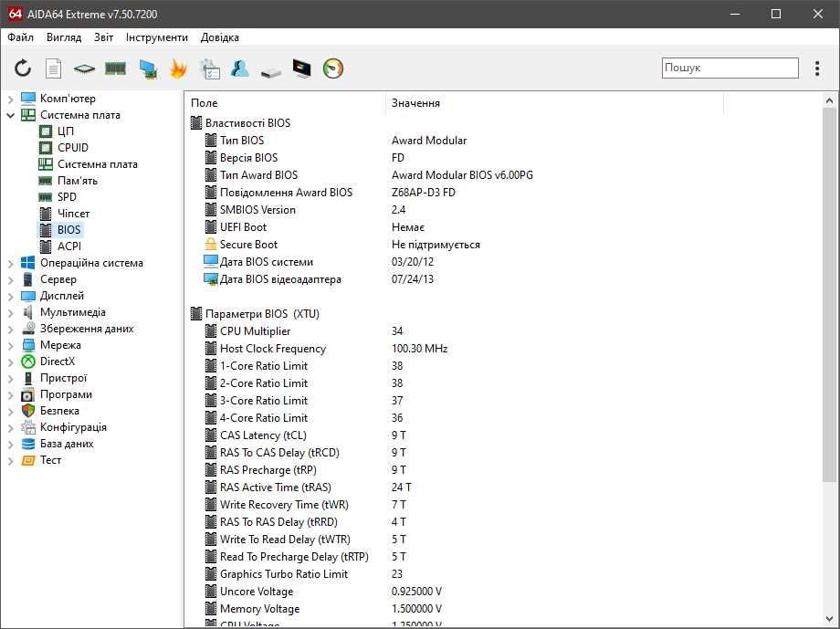Click the DirectX Xbox icon in tree
Image resolution: width=840 pixels, height=629 pixels.
(28, 362)
